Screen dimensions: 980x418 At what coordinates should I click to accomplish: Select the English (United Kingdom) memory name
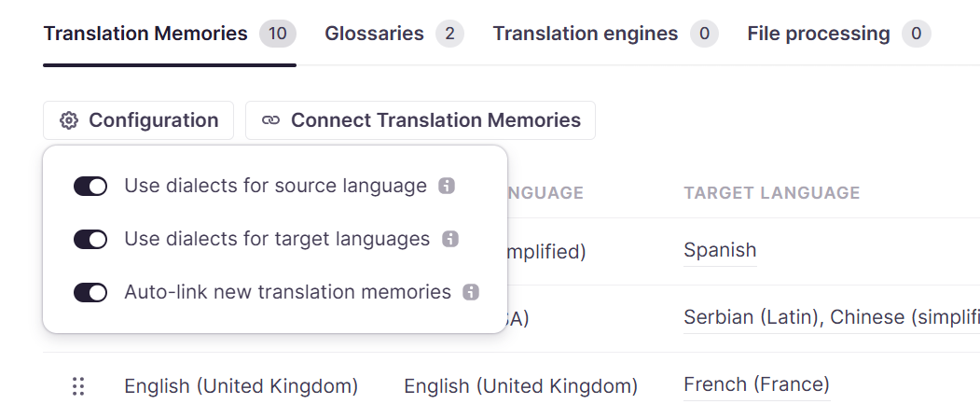[x=242, y=386]
